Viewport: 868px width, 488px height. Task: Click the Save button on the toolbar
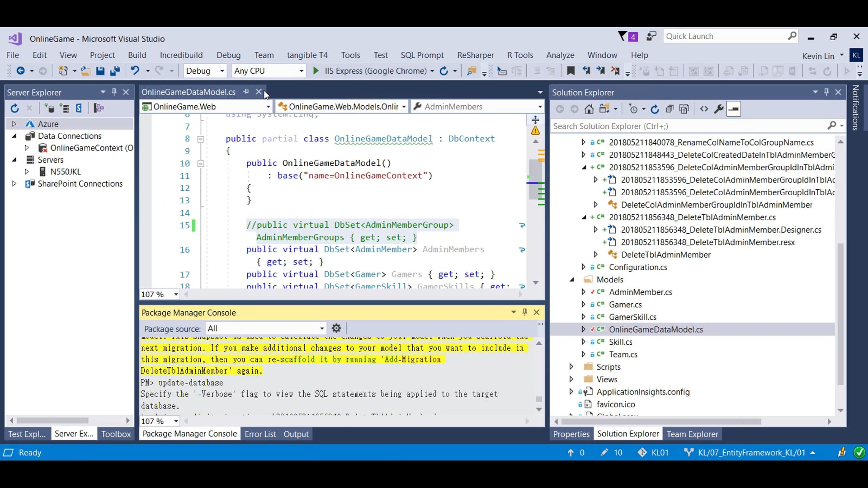(100, 71)
